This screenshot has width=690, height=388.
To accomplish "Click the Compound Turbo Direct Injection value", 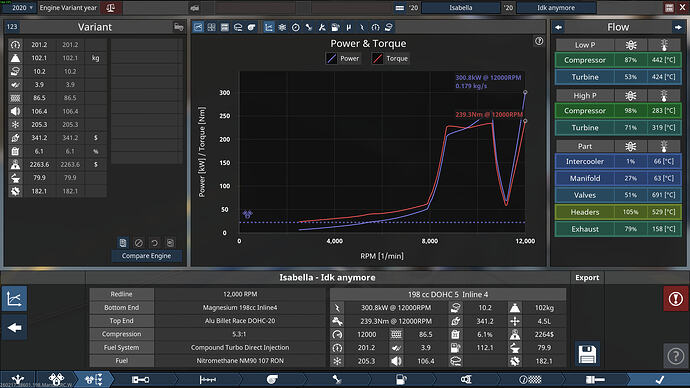I will click(x=240, y=348).
